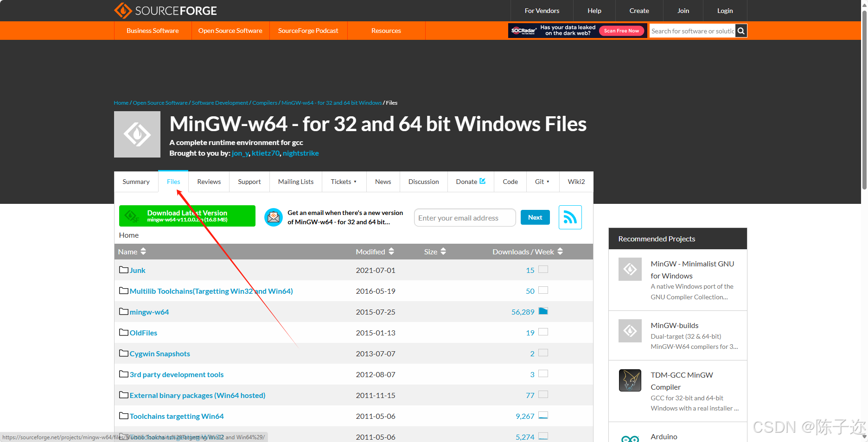Open author link jon_y
The width and height of the screenshot is (868, 442).
[240, 153]
